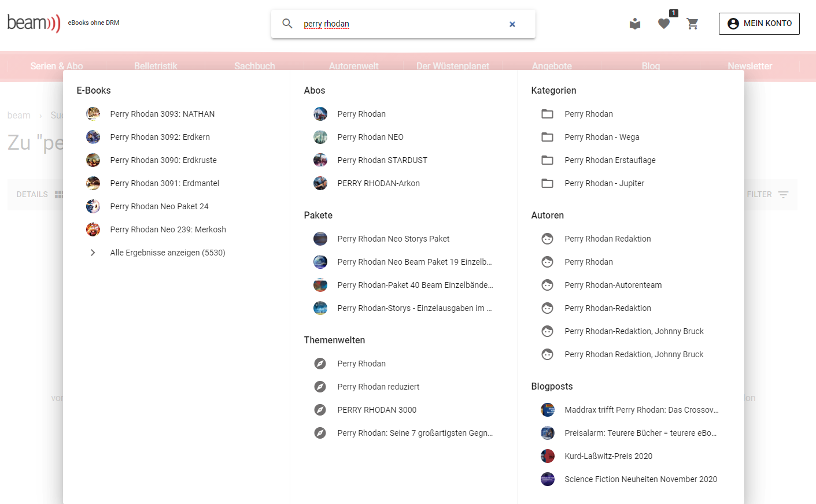Click the search magnifier icon
The width and height of the screenshot is (816, 504).
(x=287, y=24)
